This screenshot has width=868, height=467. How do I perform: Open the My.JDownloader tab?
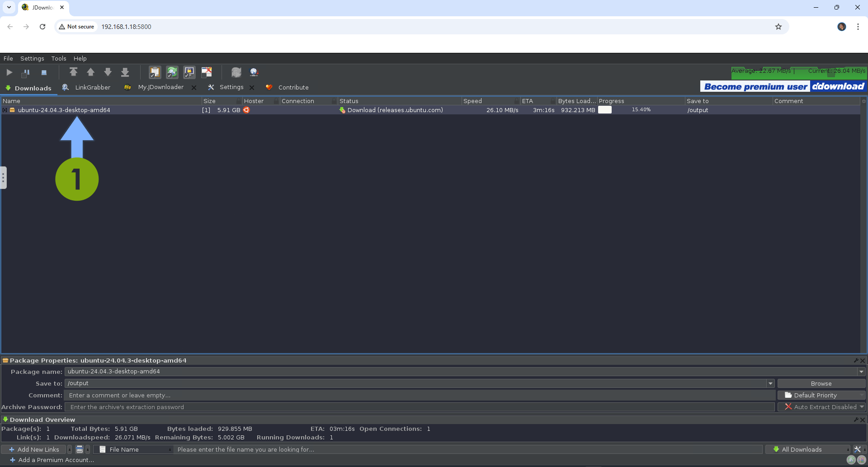[x=155, y=87]
